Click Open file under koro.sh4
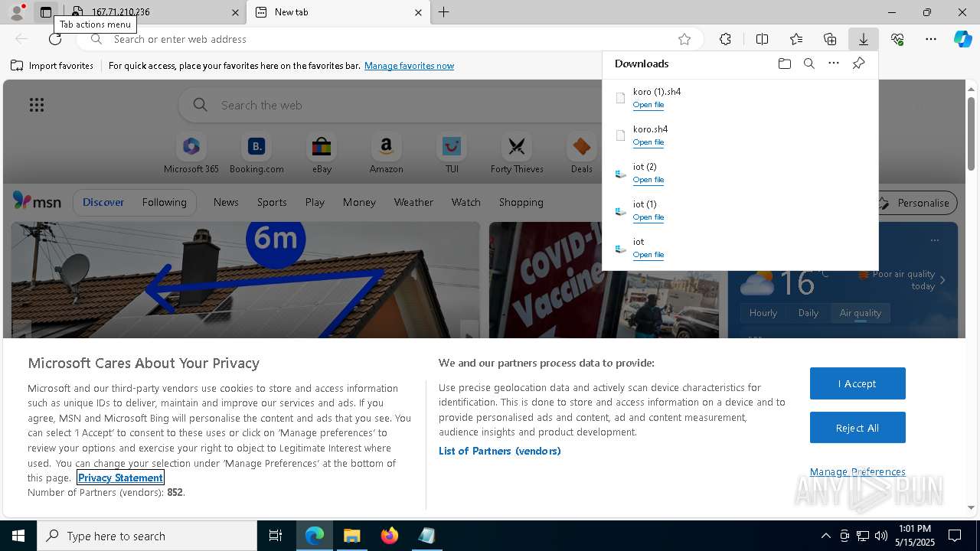Screen dimensions: 980x551 [x=648, y=142]
